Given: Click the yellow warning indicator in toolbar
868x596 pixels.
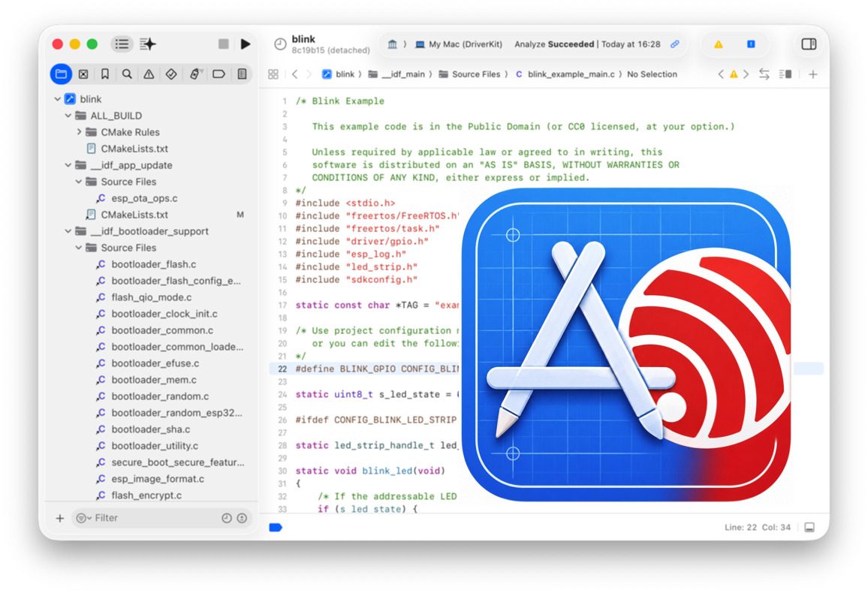Looking at the screenshot, I should [x=718, y=44].
